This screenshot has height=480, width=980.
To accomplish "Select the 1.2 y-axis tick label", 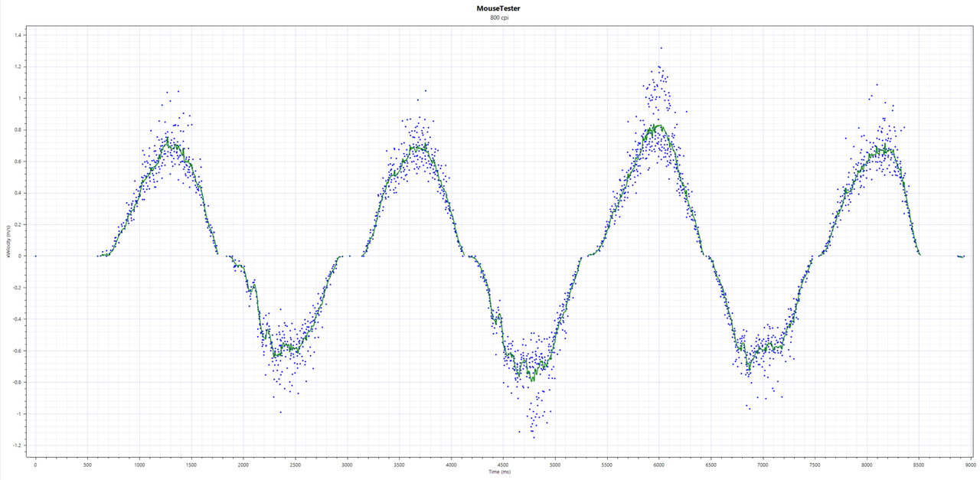I will point(19,67).
